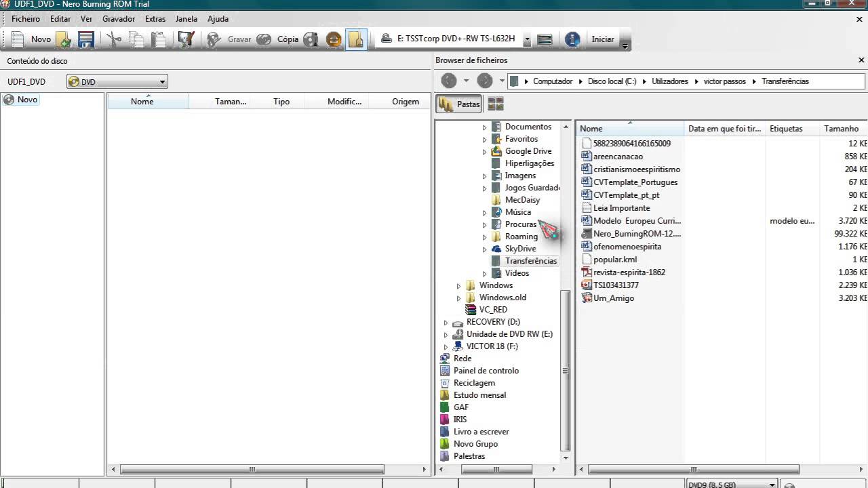Open the Ajuda menu
868x488 pixels.
[218, 19]
